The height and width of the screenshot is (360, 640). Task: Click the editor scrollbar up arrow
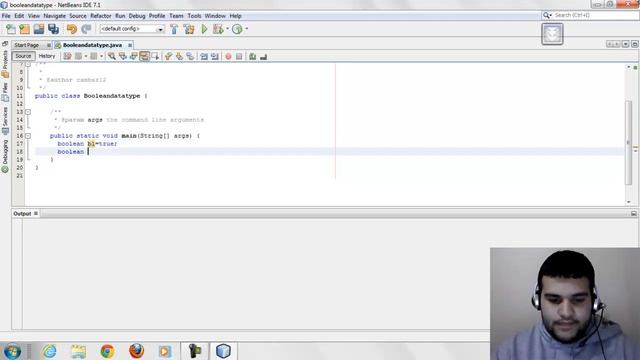click(629, 67)
